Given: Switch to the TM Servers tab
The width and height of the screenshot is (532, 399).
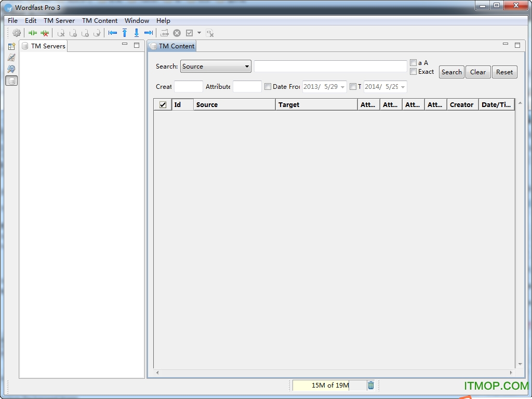Looking at the screenshot, I should tap(47, 46).
